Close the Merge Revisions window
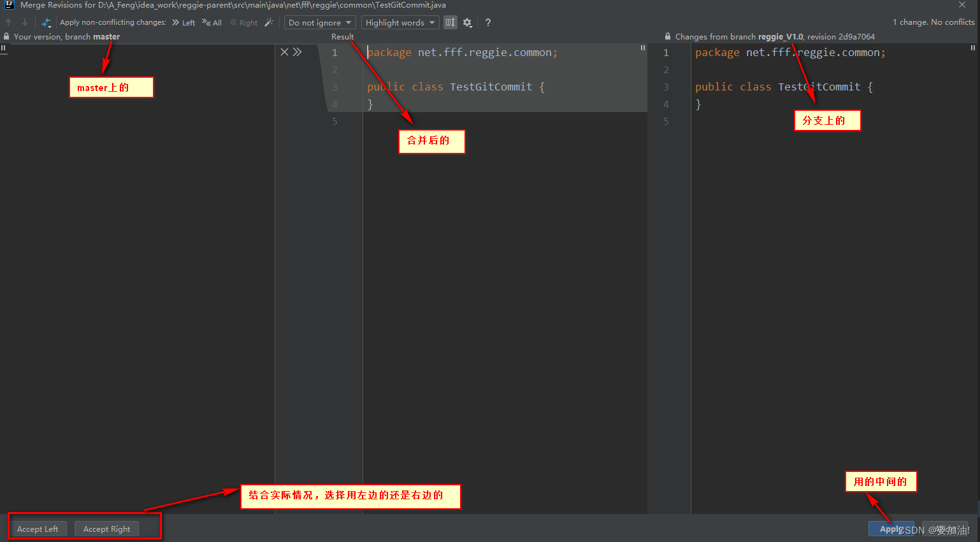 point(962,5)
